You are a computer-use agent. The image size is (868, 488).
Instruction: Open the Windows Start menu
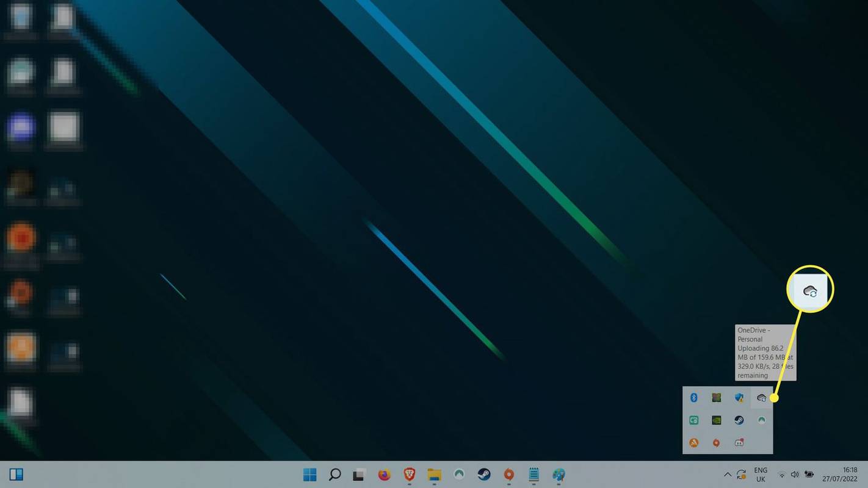310,475
